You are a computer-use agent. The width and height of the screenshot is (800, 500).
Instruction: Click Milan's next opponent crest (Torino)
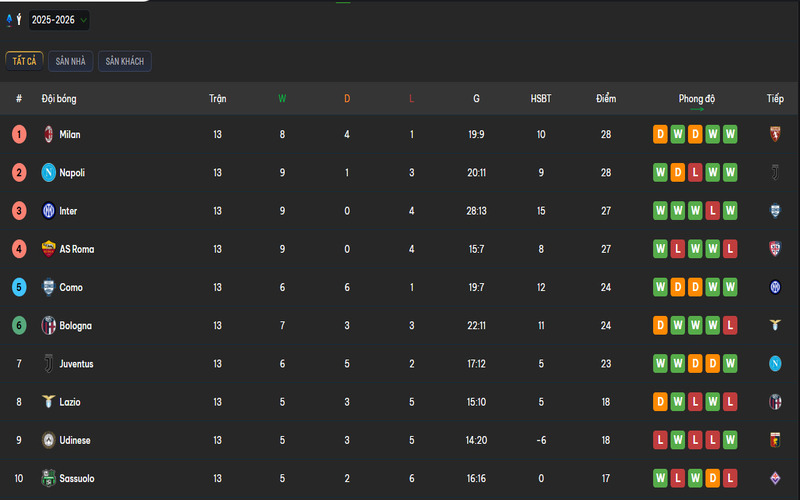[775, 134]
